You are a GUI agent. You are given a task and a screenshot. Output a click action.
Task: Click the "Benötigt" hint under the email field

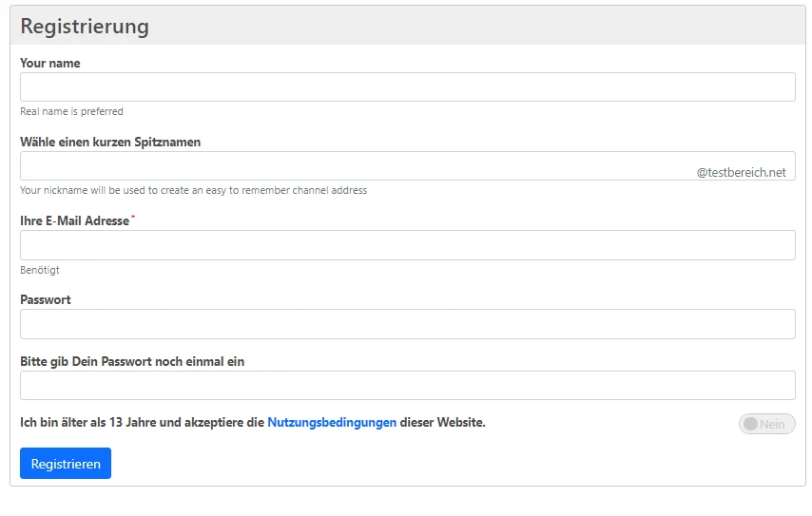pos(40,270)
